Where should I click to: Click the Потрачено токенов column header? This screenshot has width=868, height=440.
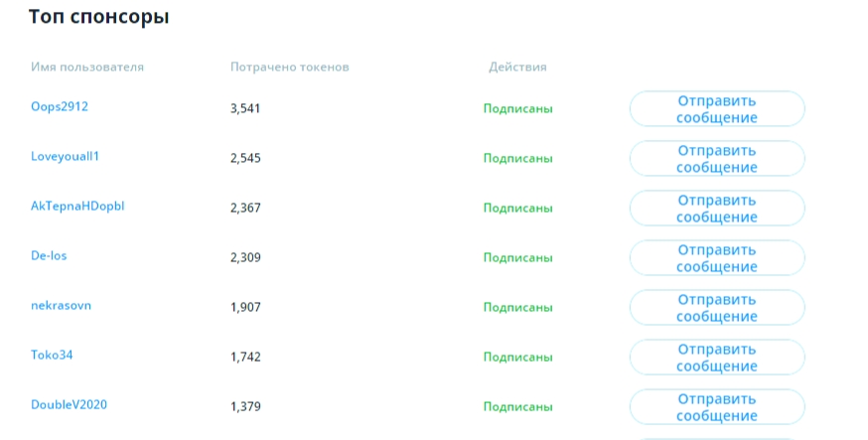pos(290,67)
